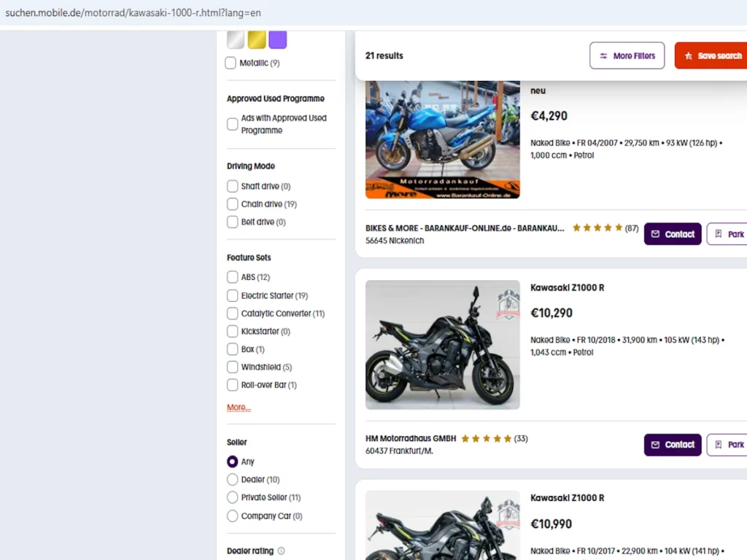747x560 pixels.
Task: Pick the yellow color swatch
Action: pyautogui.click(x=256, y=39)
